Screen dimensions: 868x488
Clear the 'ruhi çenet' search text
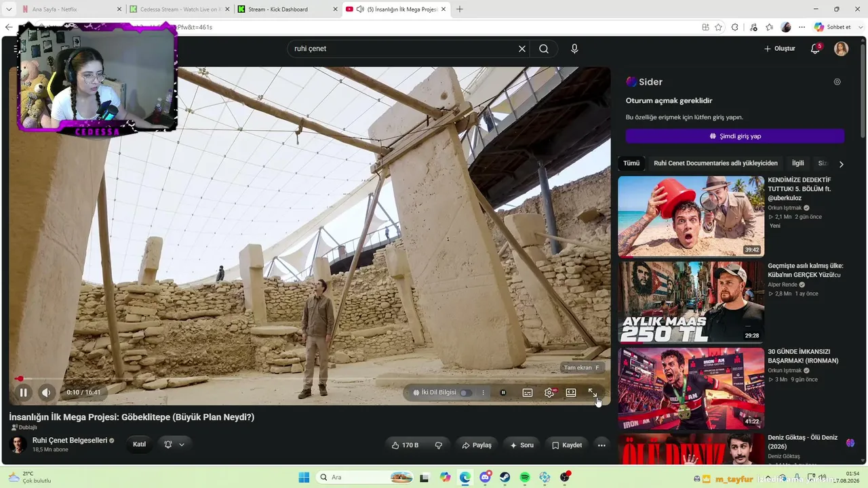(x=522, y=49)
